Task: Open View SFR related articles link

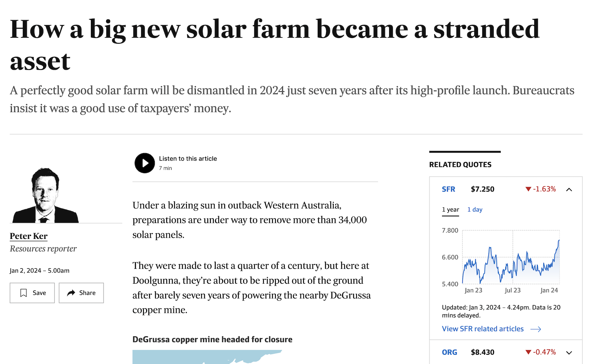Action: click(x=483, y=329)
